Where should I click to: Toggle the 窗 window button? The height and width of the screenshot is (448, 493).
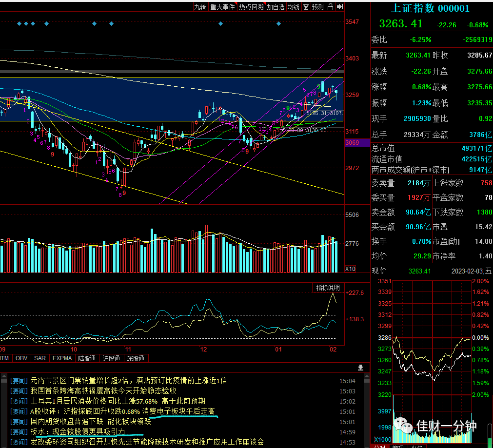[306, 7]
